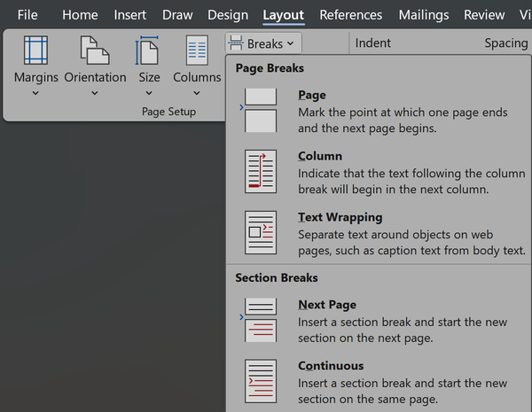Expand the Margins dropdown chevron
This screenshot has width=532, height=412.
point(35,93)
